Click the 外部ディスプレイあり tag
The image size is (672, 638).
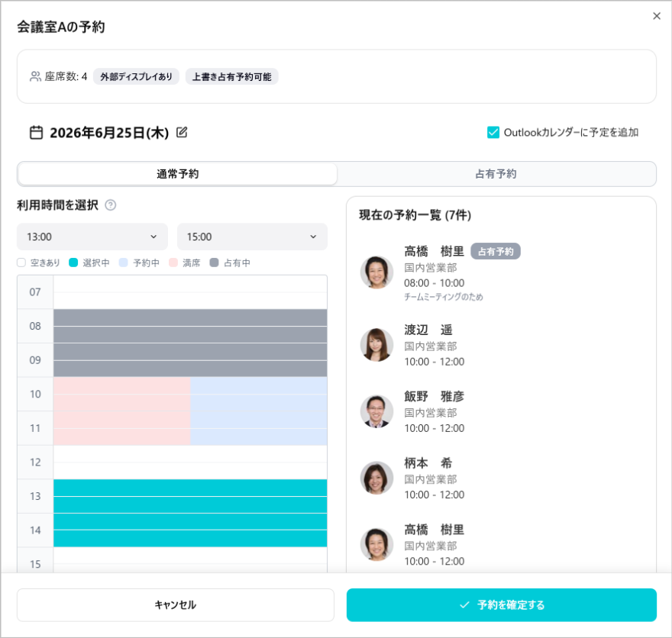tap(136, 76)
